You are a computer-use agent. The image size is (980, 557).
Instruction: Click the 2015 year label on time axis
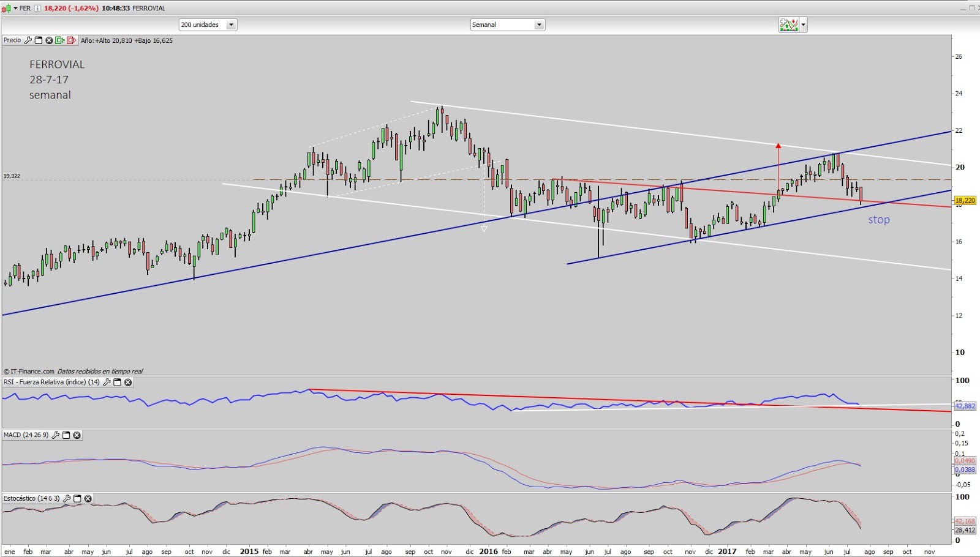249,551
